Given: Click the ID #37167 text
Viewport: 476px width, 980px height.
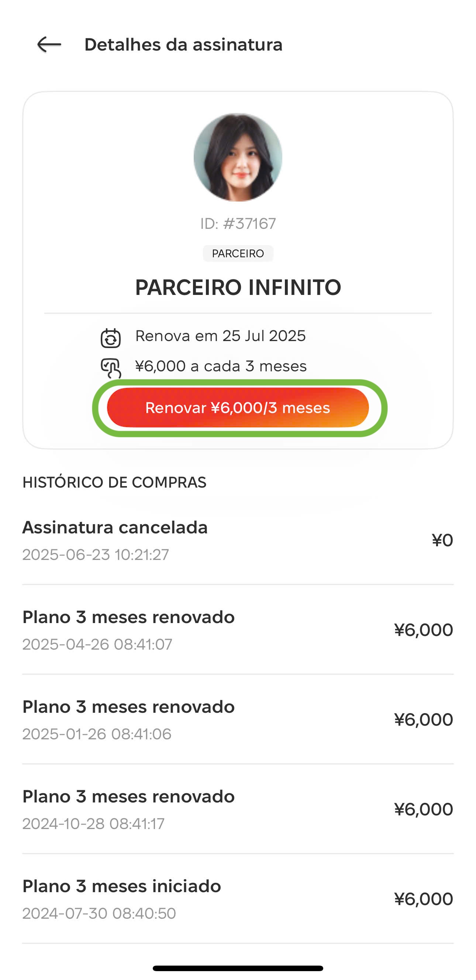Looking at the screenshot, I should point(238,224).
